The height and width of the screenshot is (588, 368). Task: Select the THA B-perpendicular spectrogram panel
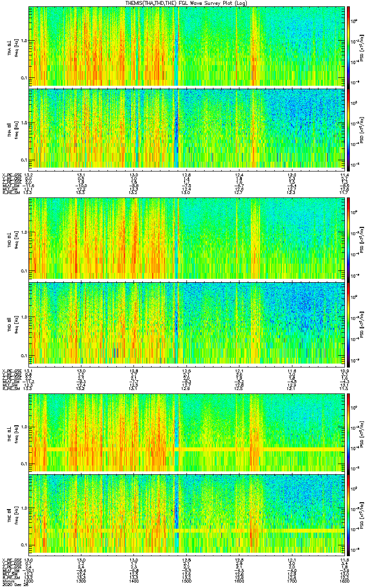pyautogui.click(x=186, y=47)
